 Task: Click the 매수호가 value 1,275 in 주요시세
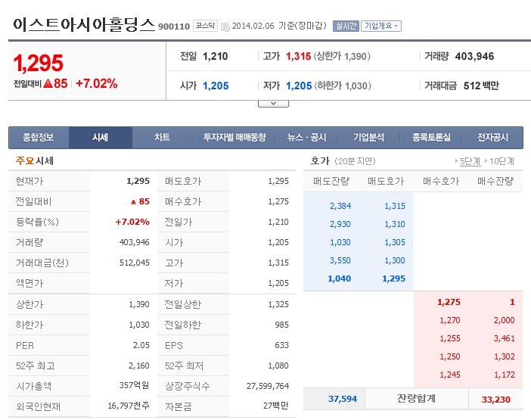278,201
